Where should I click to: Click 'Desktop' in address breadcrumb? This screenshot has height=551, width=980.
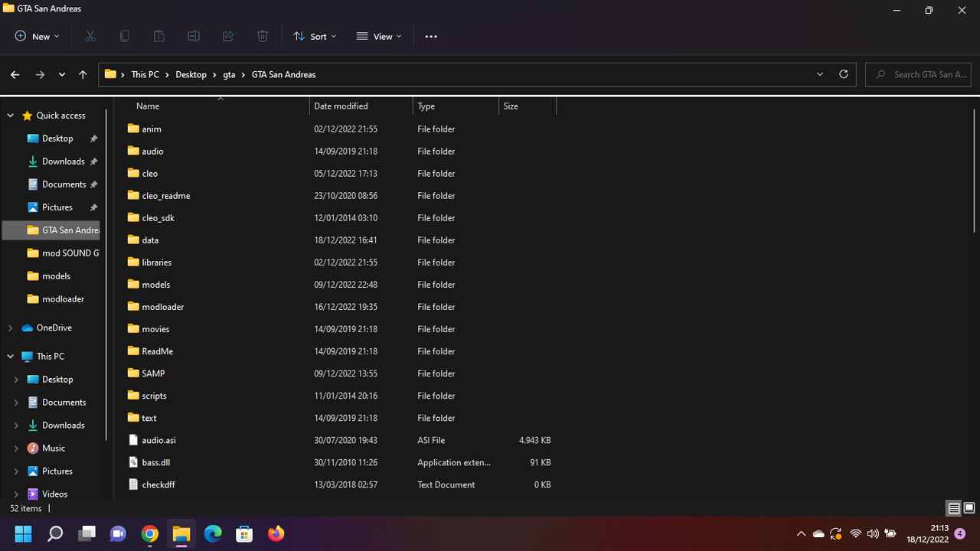point(191,74)
